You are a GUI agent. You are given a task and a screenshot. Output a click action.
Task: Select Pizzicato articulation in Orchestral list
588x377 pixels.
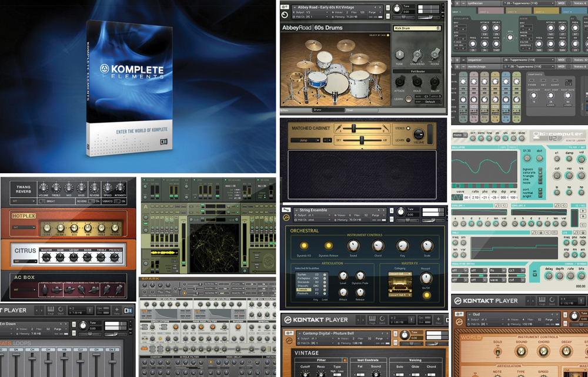click(x=303, y=293)
